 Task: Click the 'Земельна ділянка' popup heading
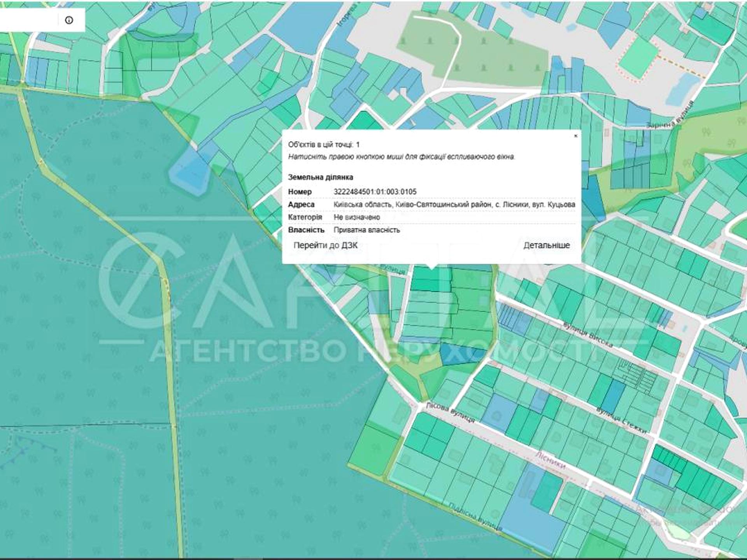click(x=320, y=177)
